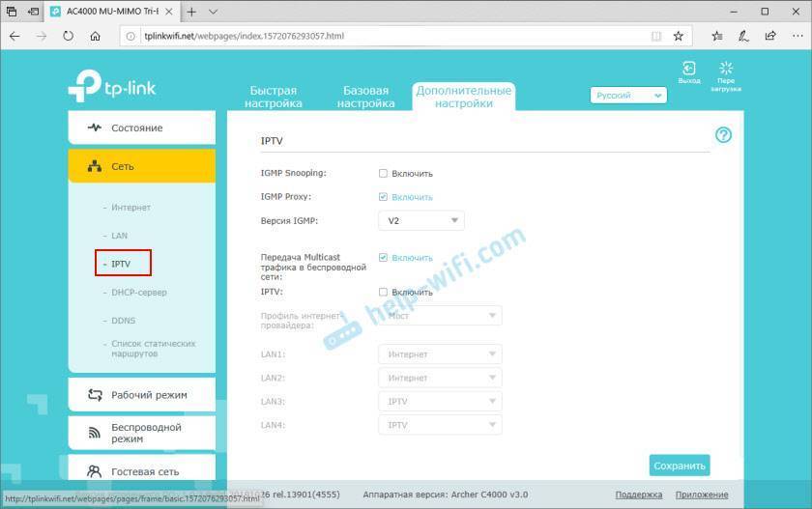Select the DDNS submenu item
This screenshot has width=812, height=509.
(124, 321)
